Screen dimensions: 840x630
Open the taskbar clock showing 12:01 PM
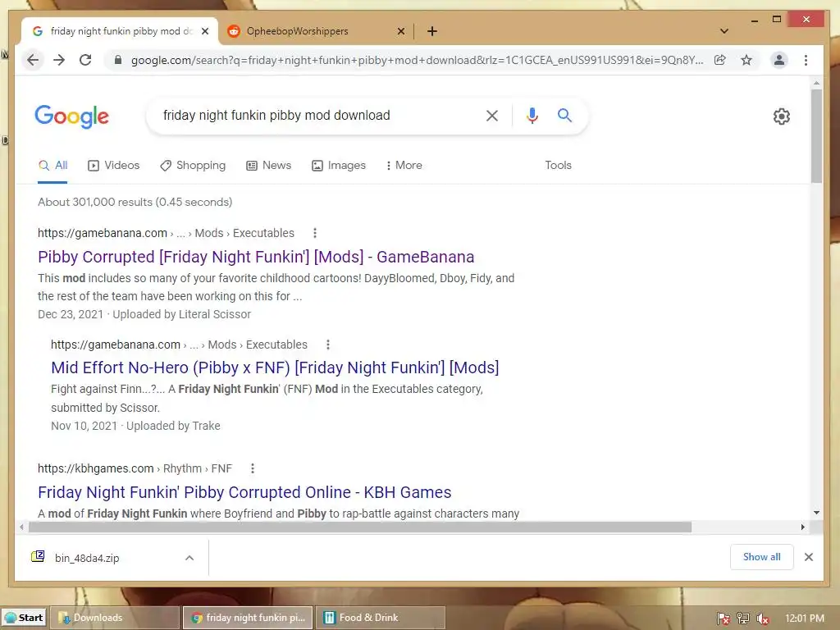(804, 619)
